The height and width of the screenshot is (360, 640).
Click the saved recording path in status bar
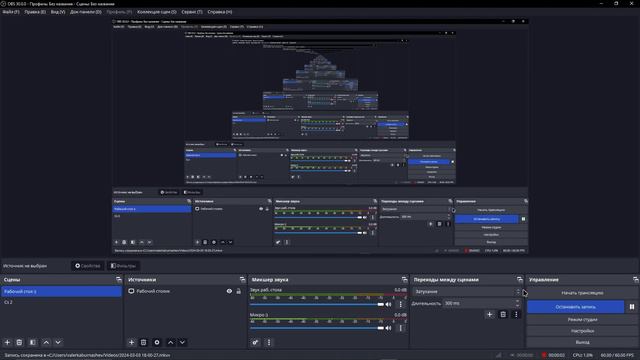[x=87, y=355]
